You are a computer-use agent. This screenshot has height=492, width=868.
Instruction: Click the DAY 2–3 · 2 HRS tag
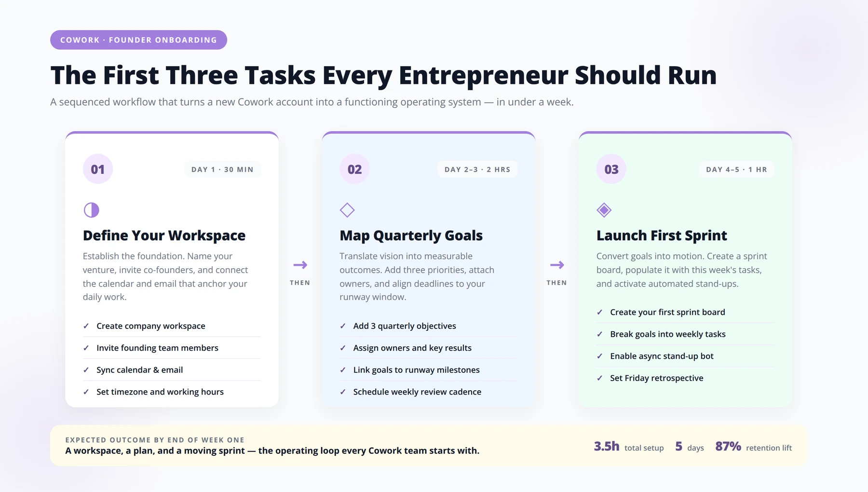pyautogui.click(x=477, y=169)
